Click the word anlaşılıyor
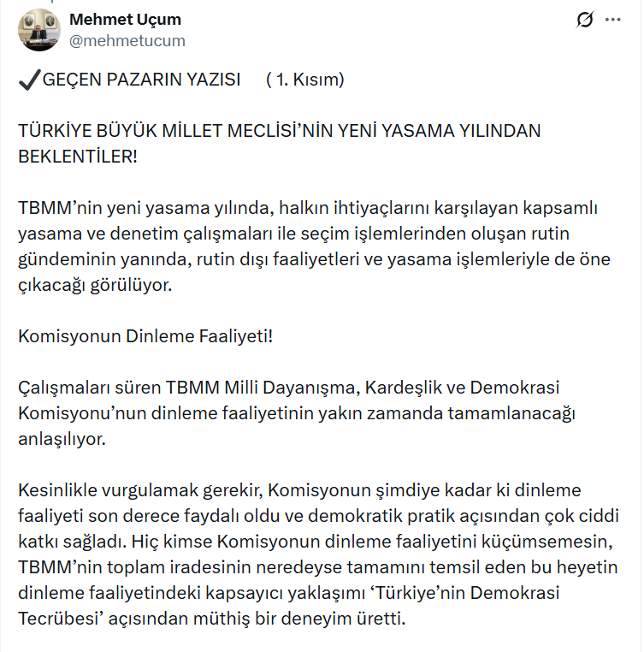The width and height of the screenshot is (644, 652). pos(61,439)
